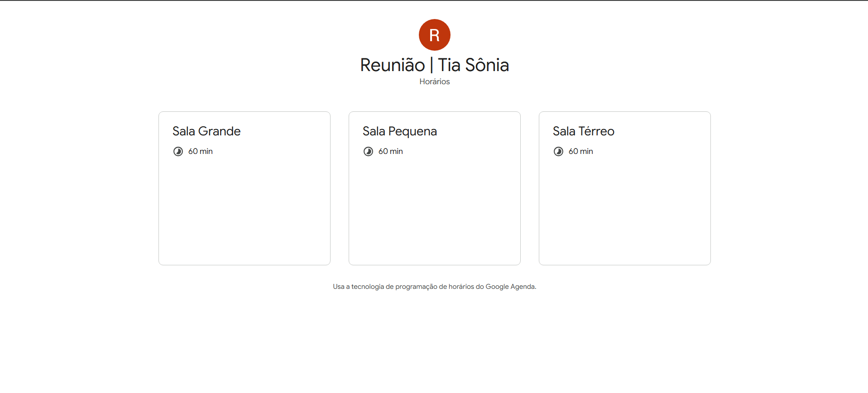Open the Sala Térreo booking card
The height and width of the screenshot is (393, 868).
click(625, 188)
